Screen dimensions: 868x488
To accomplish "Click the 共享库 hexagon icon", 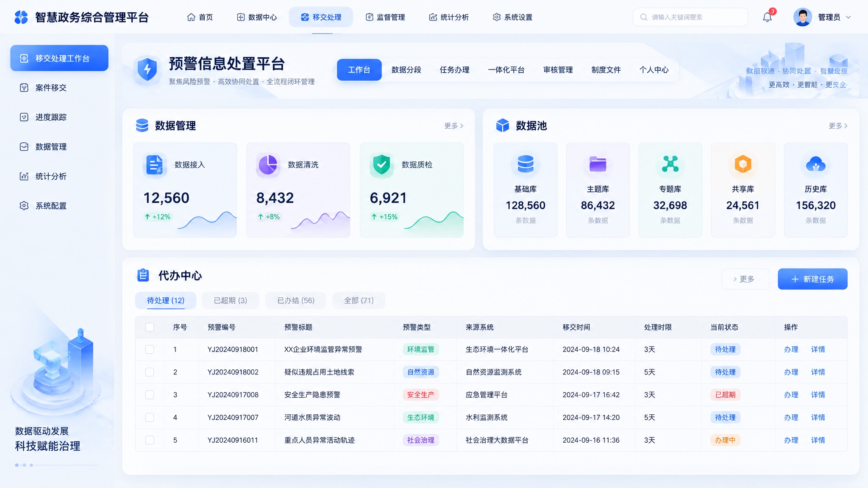I will click(743, 164).
